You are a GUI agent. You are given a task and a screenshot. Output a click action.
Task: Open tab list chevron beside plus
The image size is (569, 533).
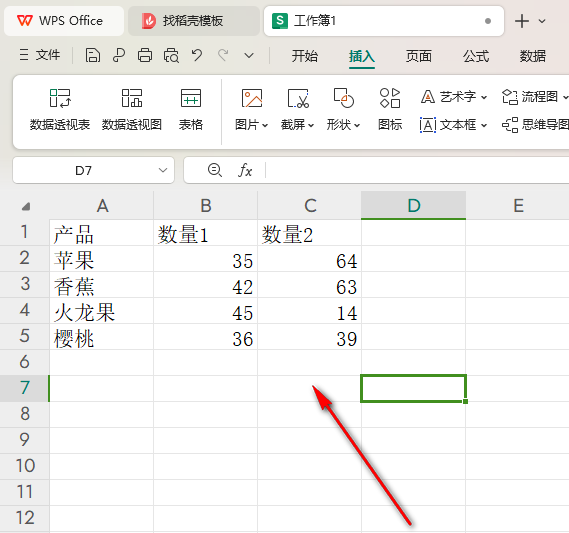542,21
